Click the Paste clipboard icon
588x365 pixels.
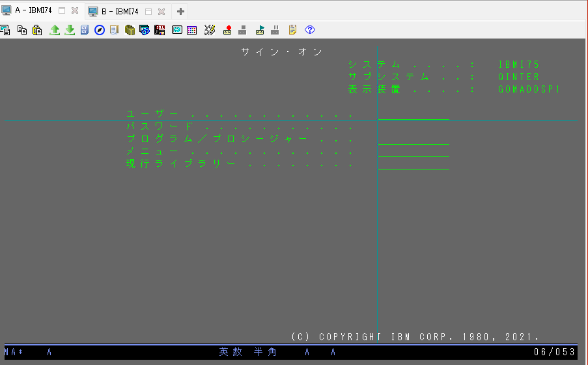click(37, 30)
